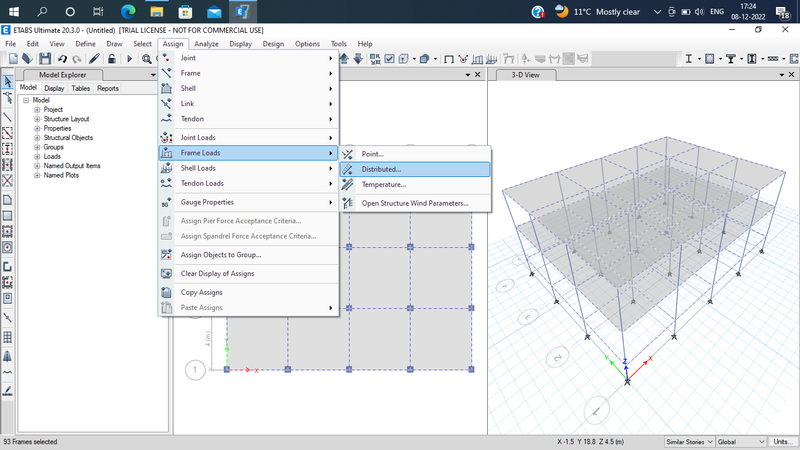Switch to the Reports tab in Model Explorer
The image size is (800, 450).
108,88
